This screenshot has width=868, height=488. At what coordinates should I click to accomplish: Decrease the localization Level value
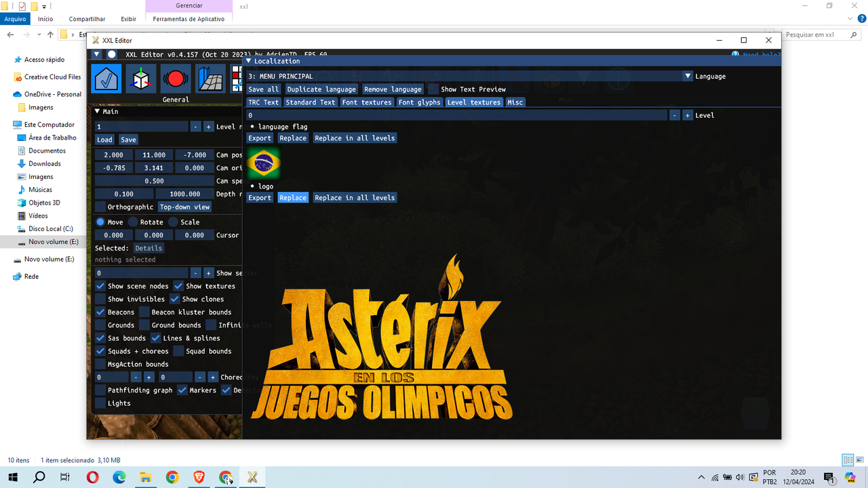674,115
